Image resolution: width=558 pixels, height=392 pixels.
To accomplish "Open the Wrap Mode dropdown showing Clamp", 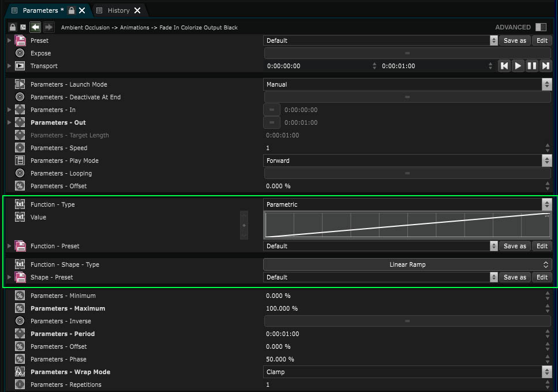I will [407, 372].
